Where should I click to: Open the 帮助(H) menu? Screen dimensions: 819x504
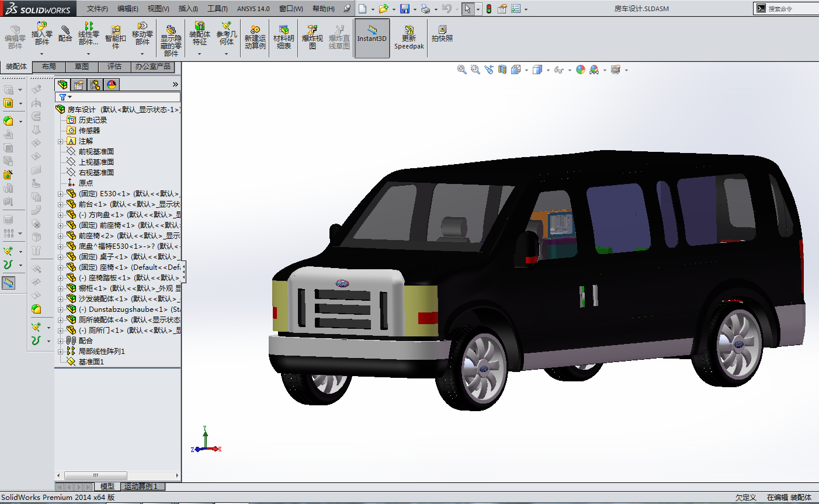(324, 9)
